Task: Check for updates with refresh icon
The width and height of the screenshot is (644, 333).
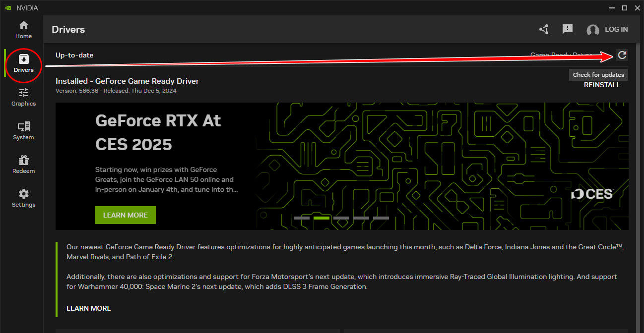Action: click(x=622, y=55)
